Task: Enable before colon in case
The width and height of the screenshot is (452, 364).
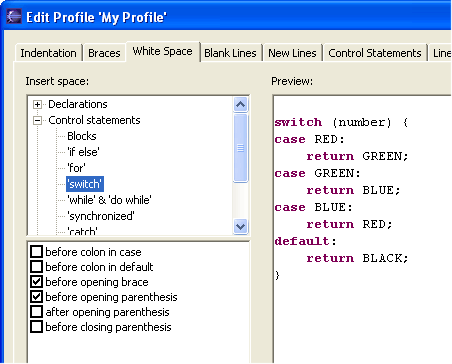Action: click(x=36, y=252)
